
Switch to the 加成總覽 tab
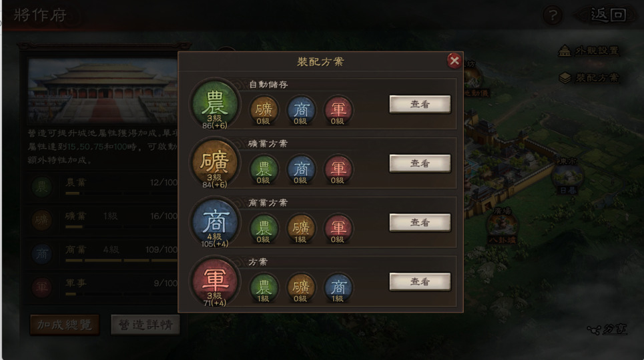[65, 325]
